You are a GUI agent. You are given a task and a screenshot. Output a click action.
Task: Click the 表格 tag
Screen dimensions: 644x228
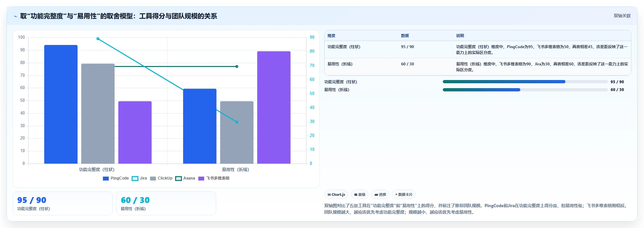tap(360, 194)
